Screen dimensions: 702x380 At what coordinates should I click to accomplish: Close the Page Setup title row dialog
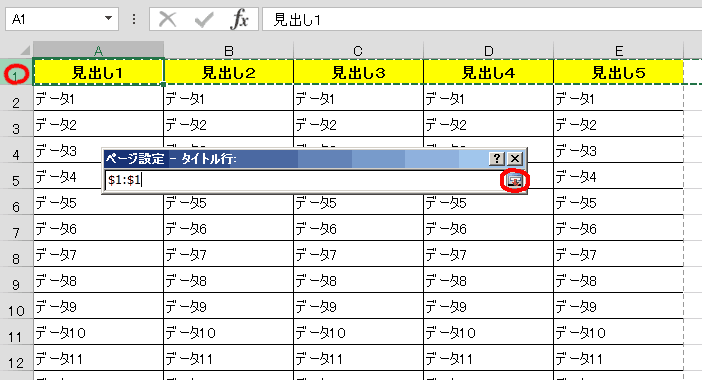(x=515, y=158)
